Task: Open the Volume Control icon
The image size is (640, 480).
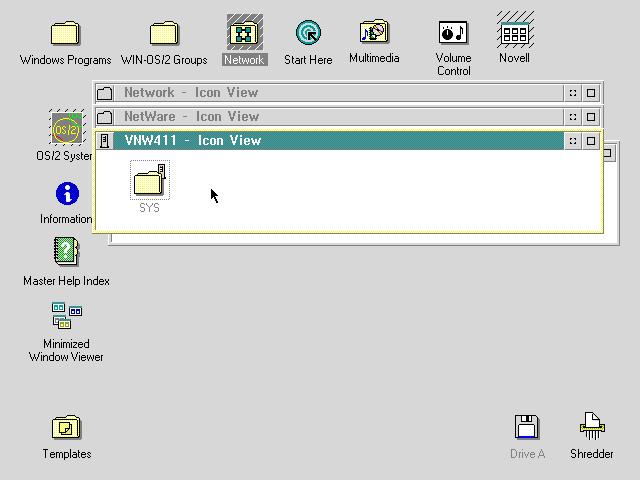Action: point(453,32)
